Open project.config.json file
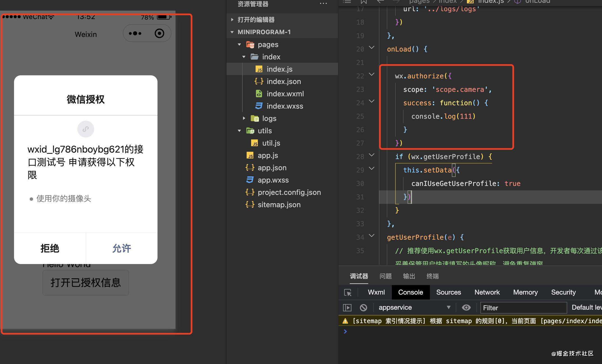Screen dimensions: 602x364 coord(282,192)
